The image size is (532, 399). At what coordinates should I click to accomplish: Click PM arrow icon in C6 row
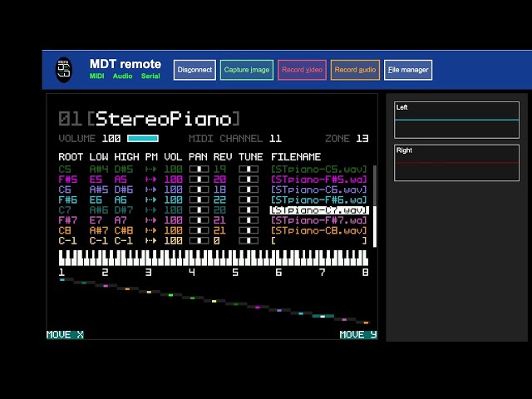(151, 190)
